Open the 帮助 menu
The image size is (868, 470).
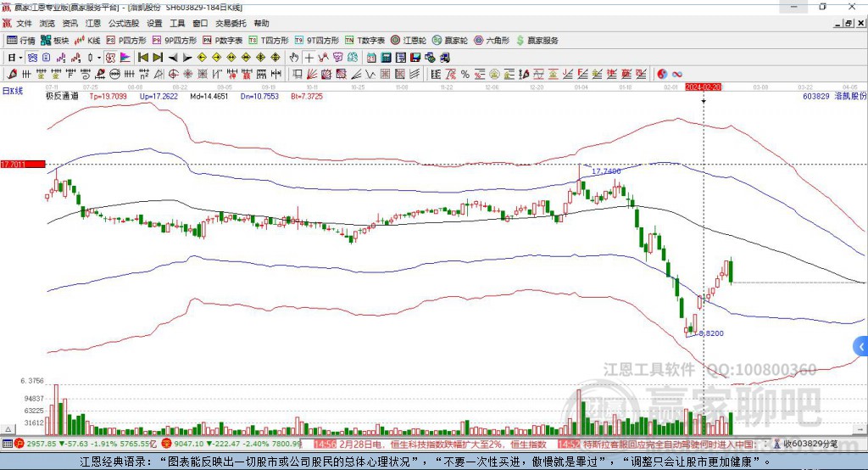261,23
